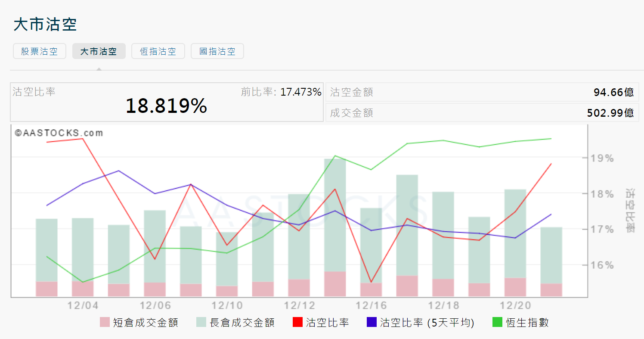This screenshot has width=644, height=339.
Task: Click the red 沽空比率 legend square
Action: coord(297,322)
